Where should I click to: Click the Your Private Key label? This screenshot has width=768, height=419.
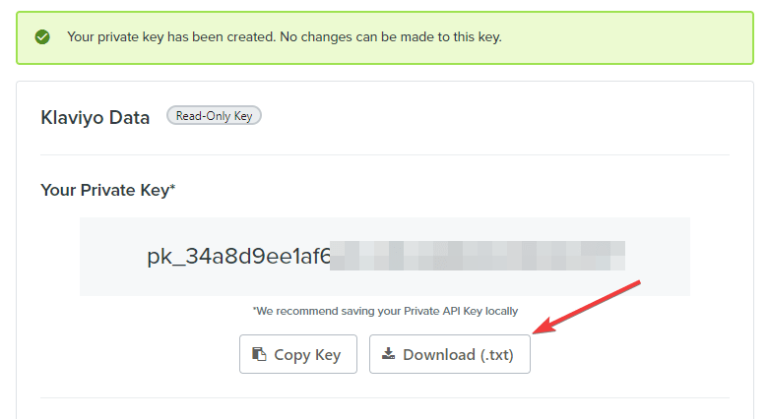[x=104, y=189]
